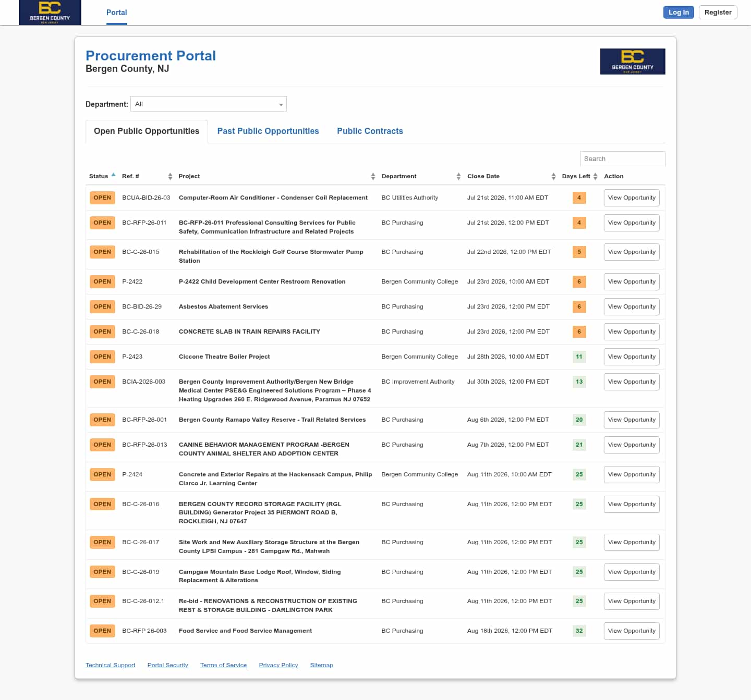751x700 pixels.
Task: View opportunity for Asbestos Abatement Services
Action: tap(632, 307)
